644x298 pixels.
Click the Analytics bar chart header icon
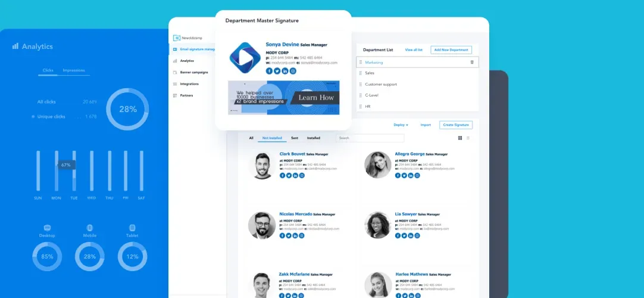tap(15, 46)
